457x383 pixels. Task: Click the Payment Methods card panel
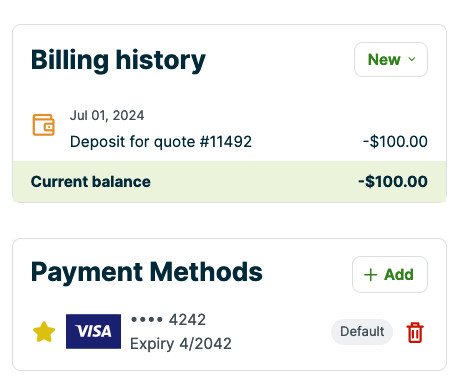pyautogui.click(x=229, y=304)
